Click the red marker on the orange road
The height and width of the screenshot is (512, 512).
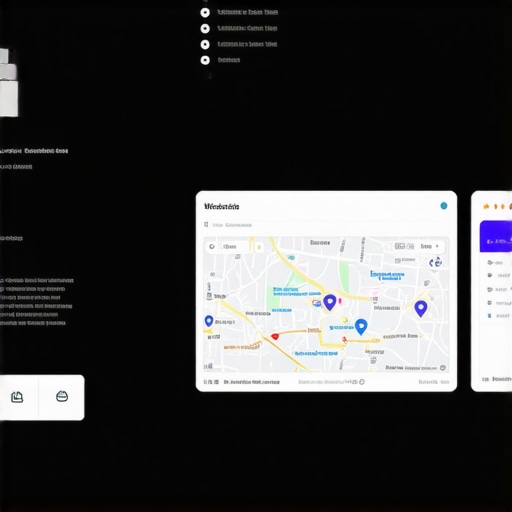(275, 337)
